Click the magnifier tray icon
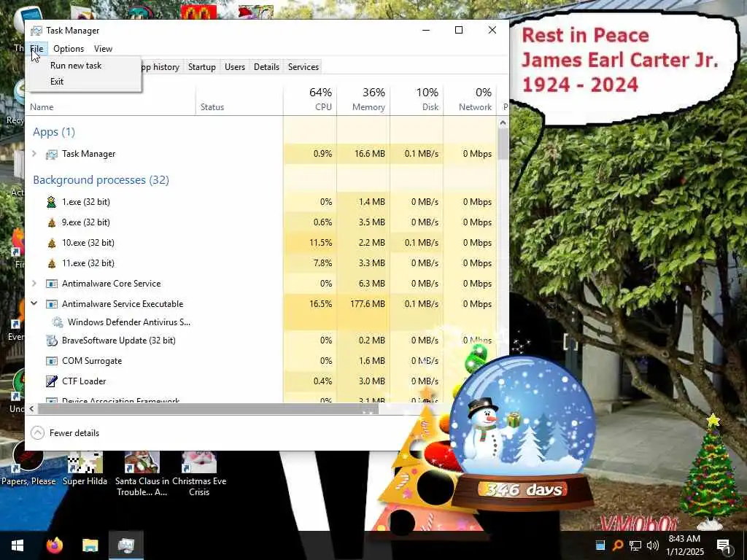Screen dimensions: 747x560 [617, 545]
